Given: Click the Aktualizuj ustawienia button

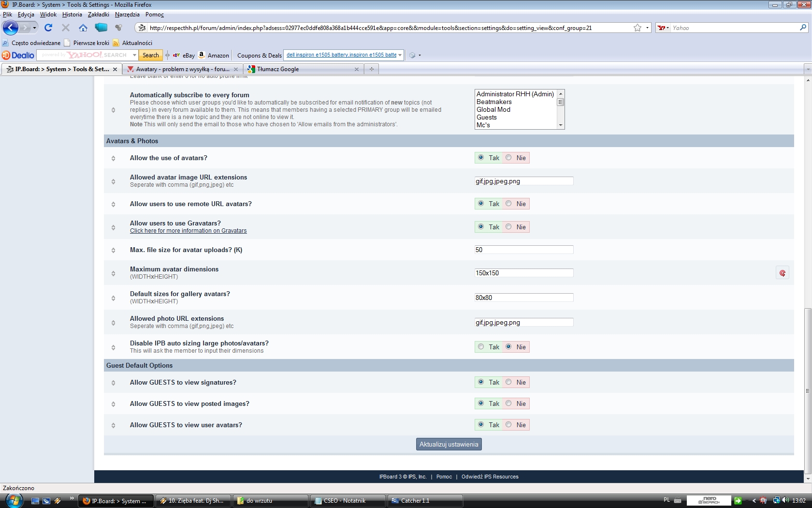Looking at the screenshot, I should pos(449,445).
